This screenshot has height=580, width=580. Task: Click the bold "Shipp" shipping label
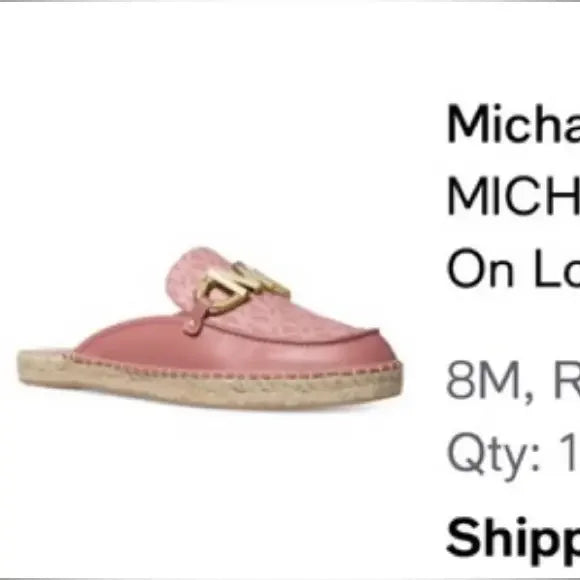513,537
